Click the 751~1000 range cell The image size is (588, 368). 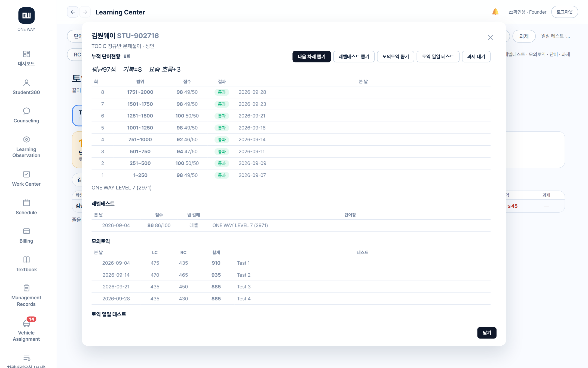[x=140, y=140]
